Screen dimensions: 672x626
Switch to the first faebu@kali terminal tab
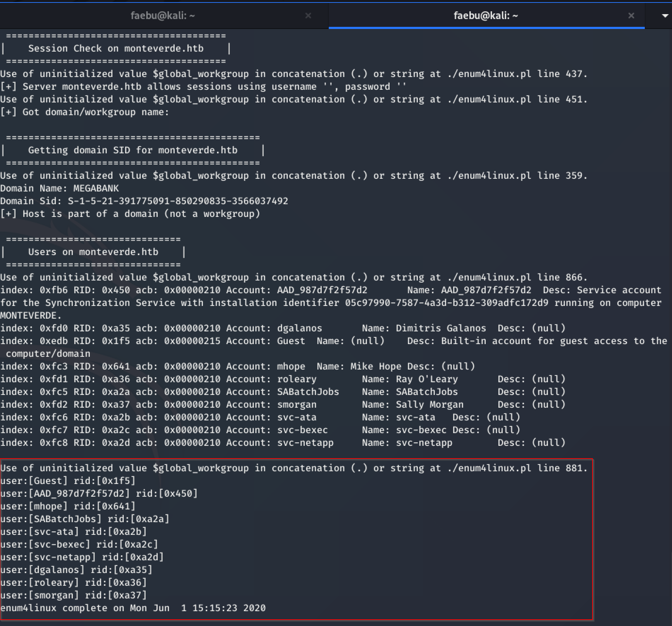tap(163, 16)
